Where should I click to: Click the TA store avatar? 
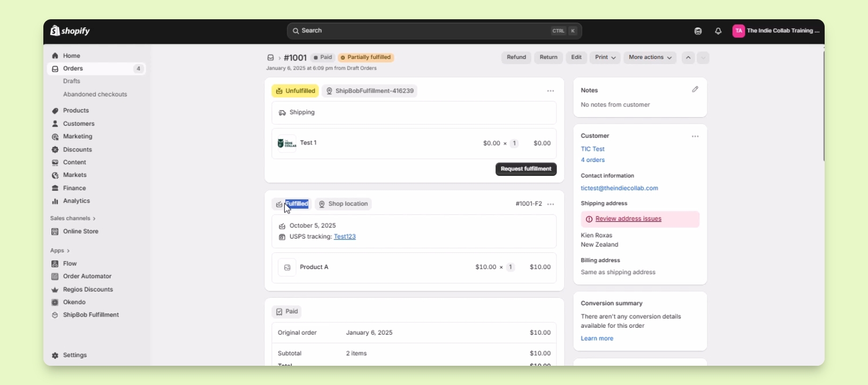pos(738,31)
